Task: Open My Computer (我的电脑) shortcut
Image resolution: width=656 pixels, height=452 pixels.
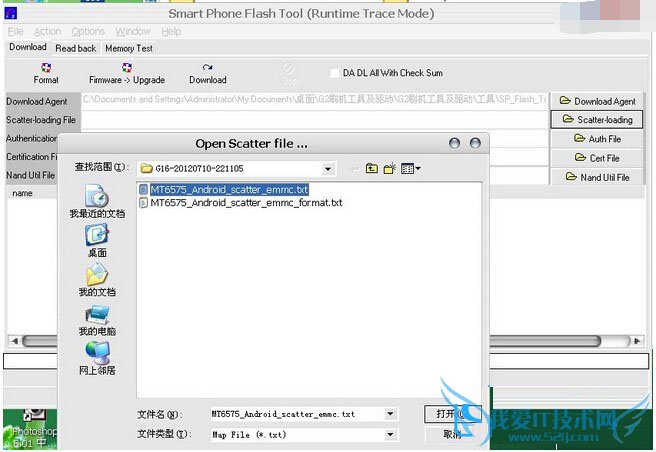Action: point(97,320)
